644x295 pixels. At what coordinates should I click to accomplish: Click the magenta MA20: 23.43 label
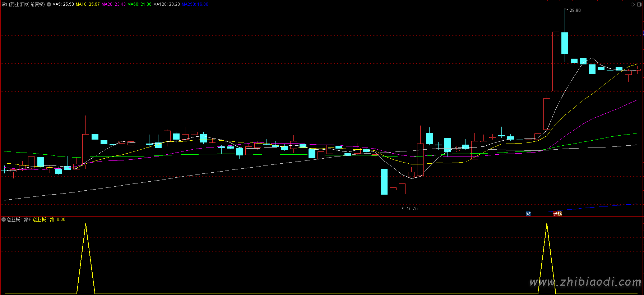coord(113,4)
